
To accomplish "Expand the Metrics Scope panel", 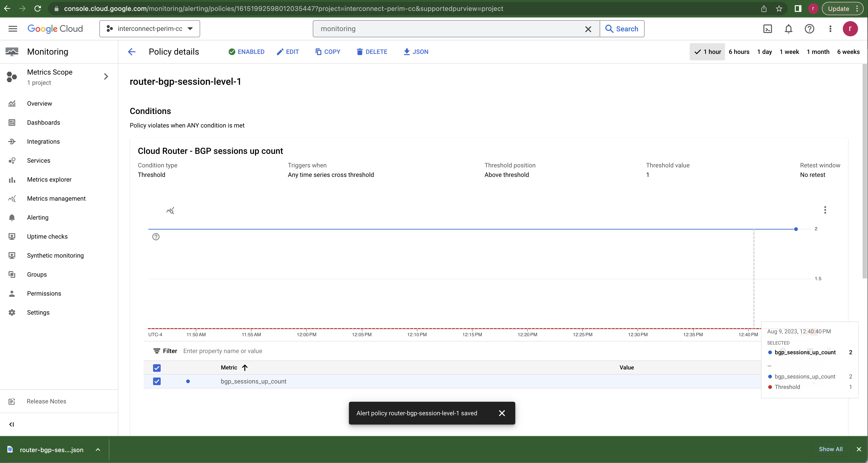I will (106, 77).
